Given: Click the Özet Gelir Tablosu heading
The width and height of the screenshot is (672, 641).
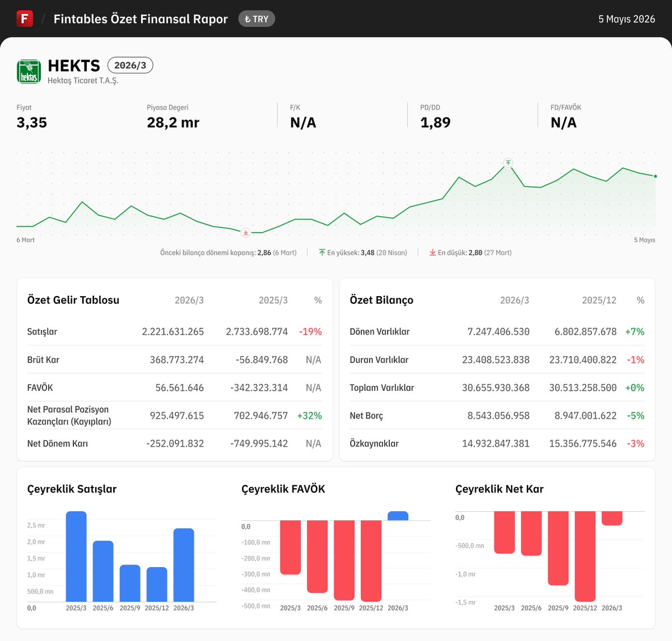Looking at the screenshot, I should 73,300.
